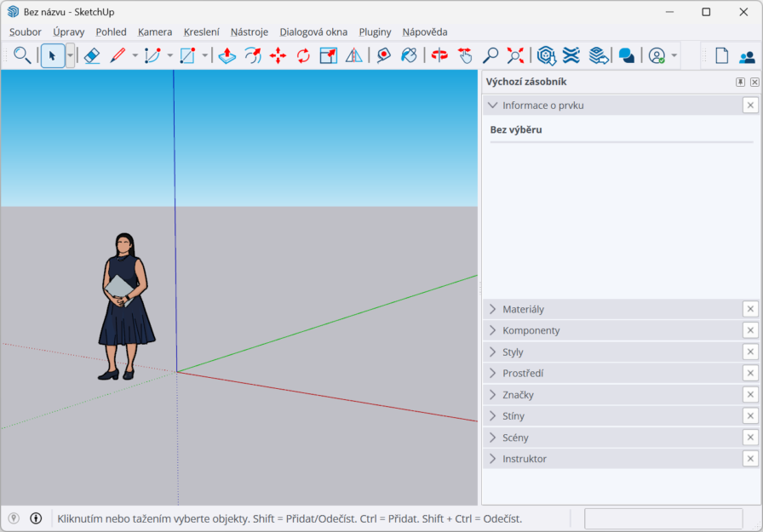Screen dimensions: 763x532
Task: Select the Push/Pull tool
Action: 227,55
